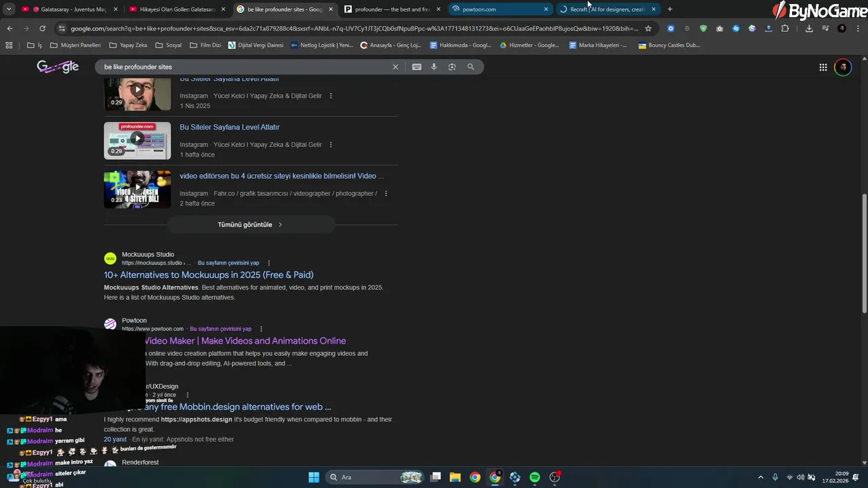Open the Müşteri Panelleri bookmark folder
Screen dimensions: 868x488
pyautogui.click(x=75, y=45)
